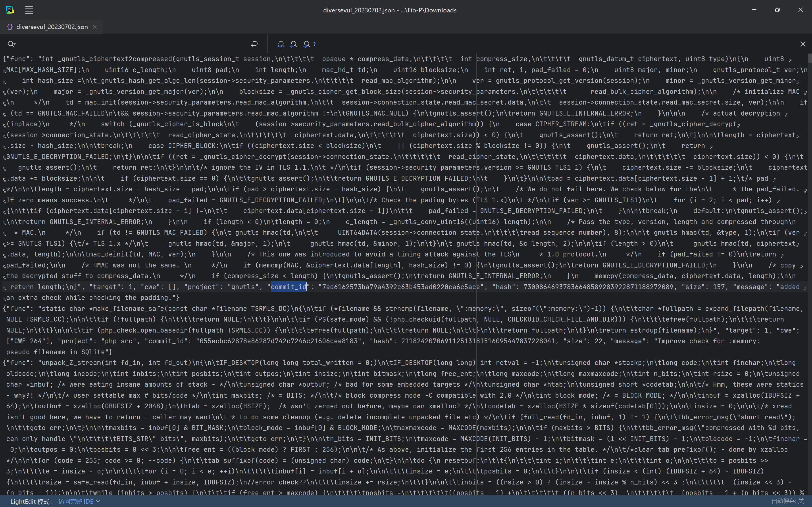Close the search bar with X
The height and width of the screenshot is (507, 812).
pyautogui.click(x=803, y=44)
